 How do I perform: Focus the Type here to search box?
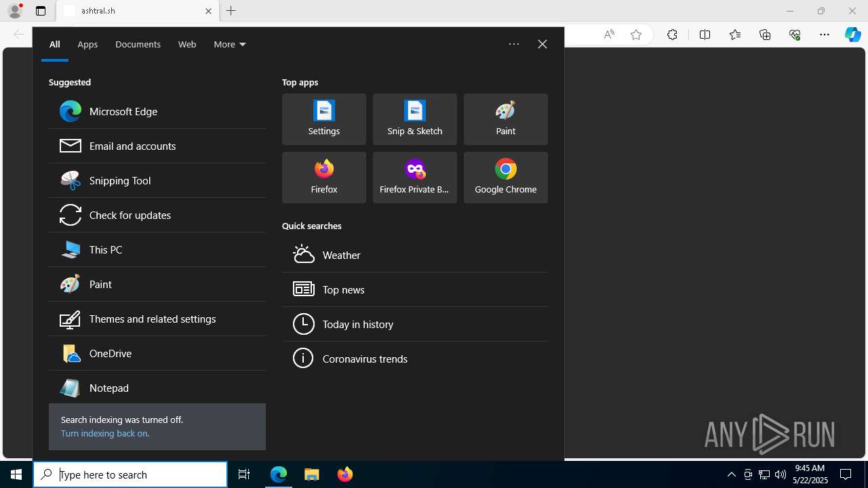(130, 474)
